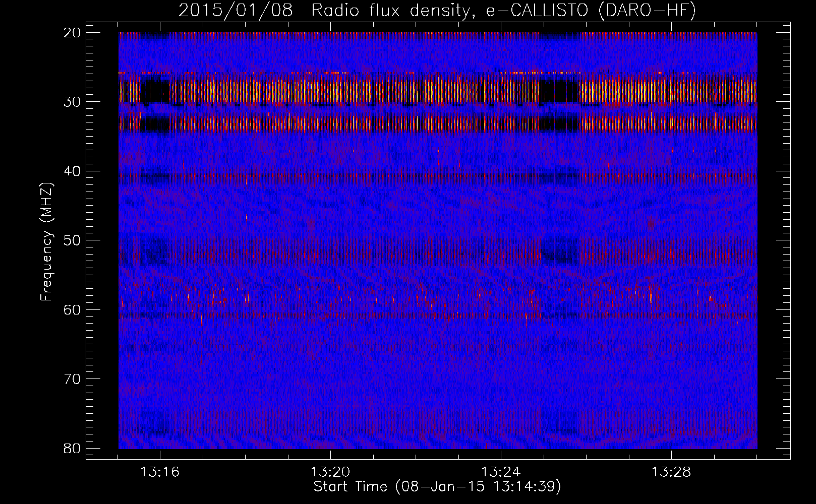Click the 20 MHz frequency tick label
This screenshot has width=816, height=504.
click(x=72, y=33)
